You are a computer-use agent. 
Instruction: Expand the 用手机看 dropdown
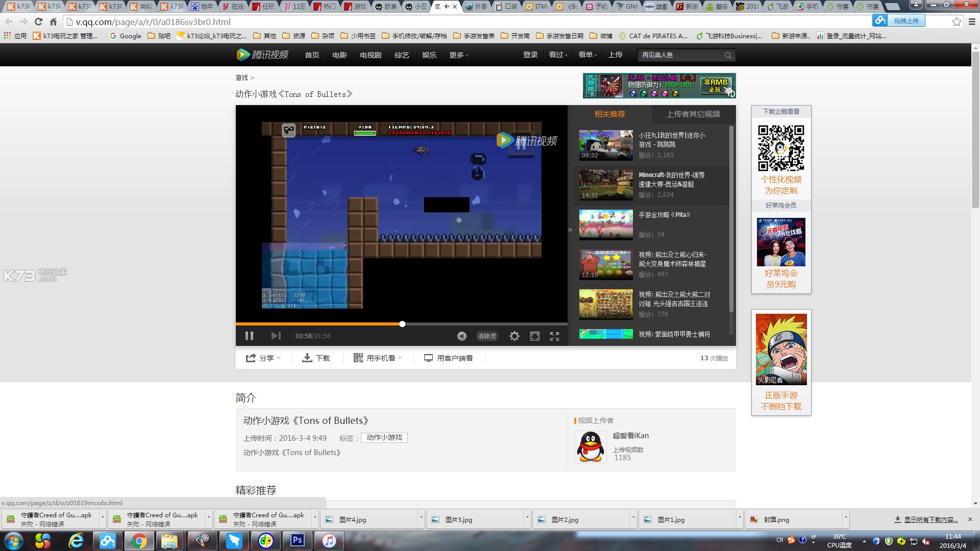(378, 358)
